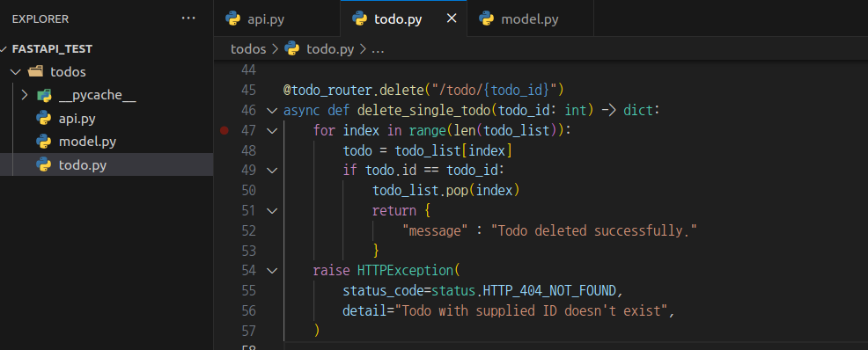Fold the function at line 46
868x350 pixels.
271,111
